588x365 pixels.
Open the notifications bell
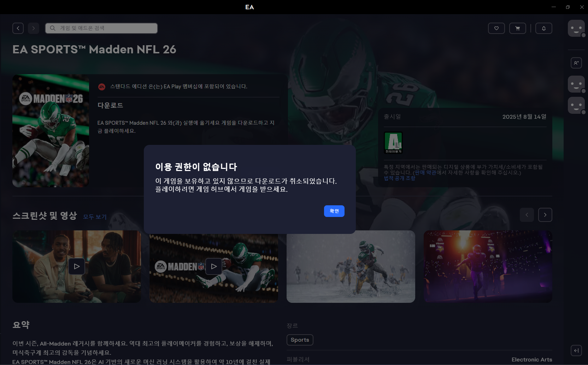[544, 28]
